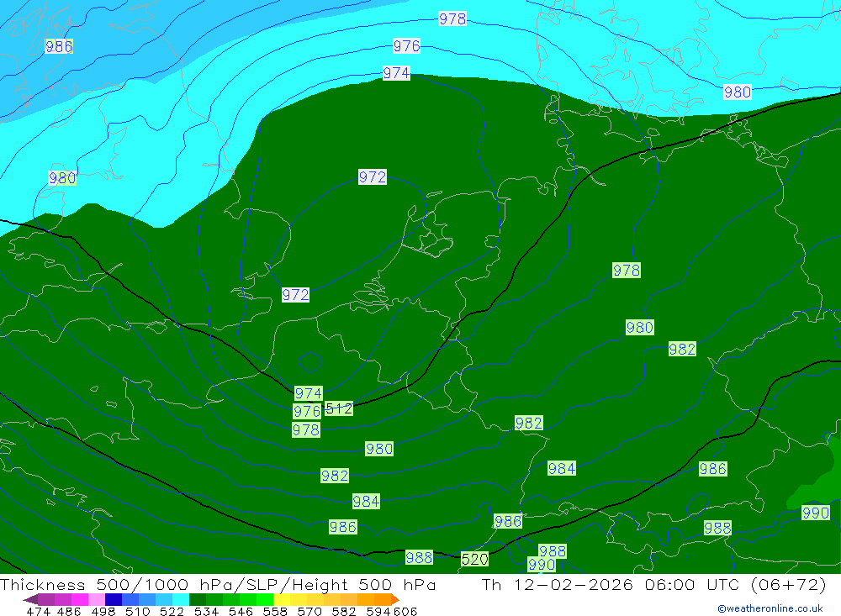
Task: Pick the darkest green legend swatch
Action: tap(198, 599)
